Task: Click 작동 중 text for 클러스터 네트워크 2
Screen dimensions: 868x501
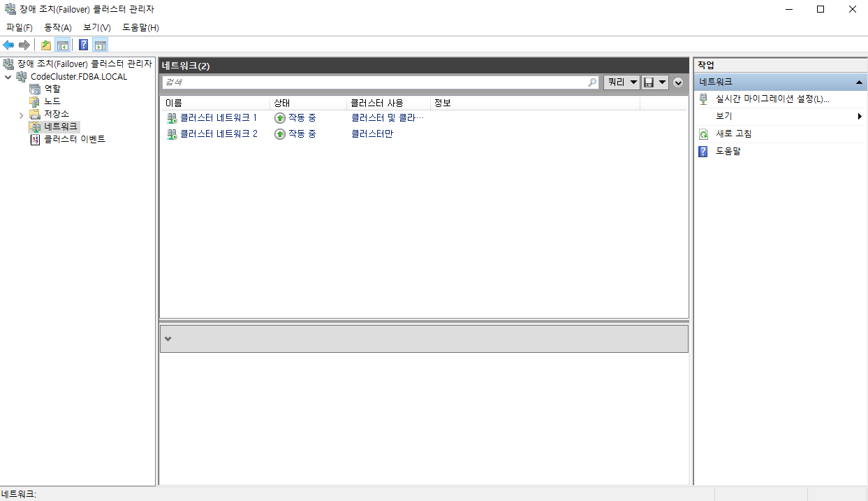Action: coord(302,133)
